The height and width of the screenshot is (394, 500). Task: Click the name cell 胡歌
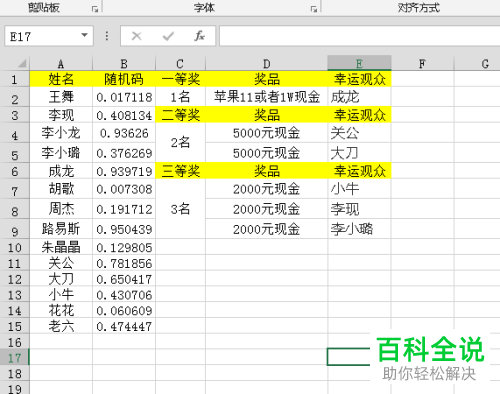(x=61, y=189)
